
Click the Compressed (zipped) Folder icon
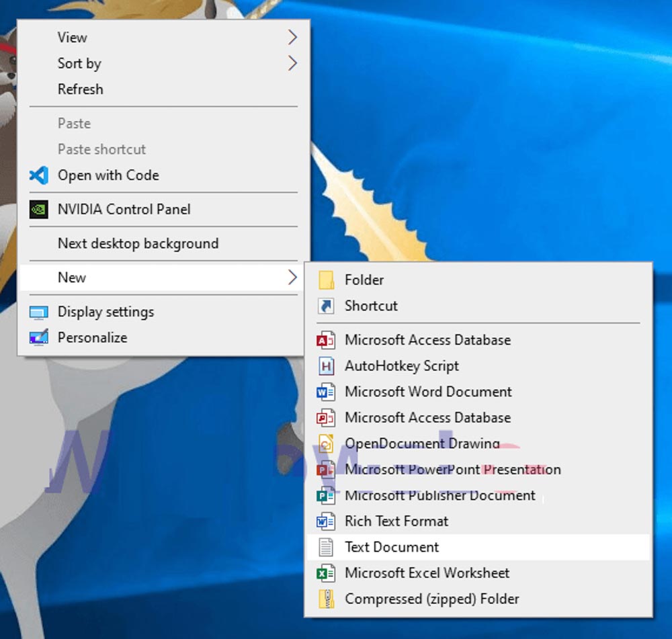tap(326, 599)
